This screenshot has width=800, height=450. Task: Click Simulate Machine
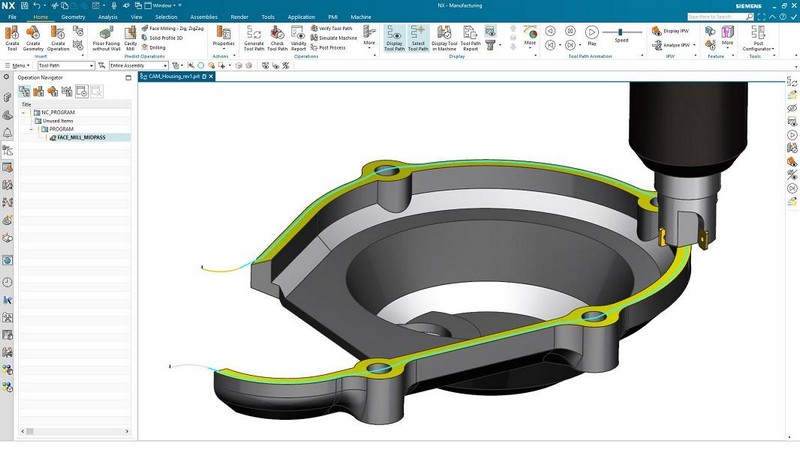[334, 38]
